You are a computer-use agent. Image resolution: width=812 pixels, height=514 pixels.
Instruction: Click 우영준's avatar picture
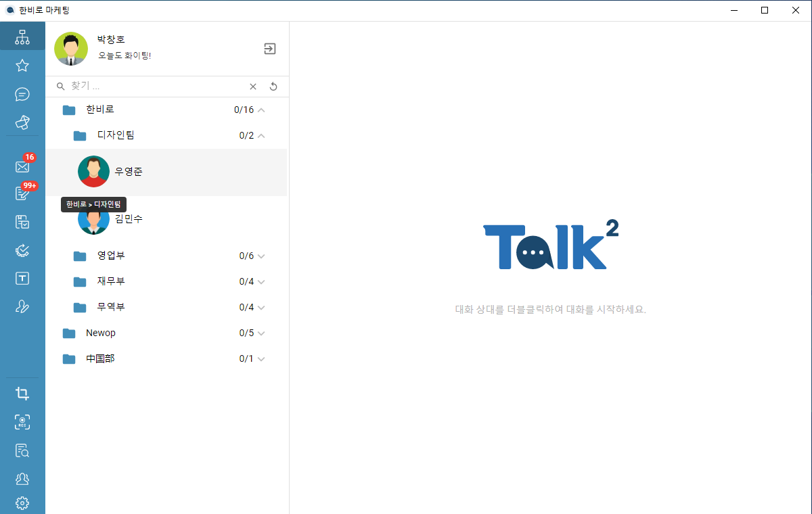[x=93, y=172]
